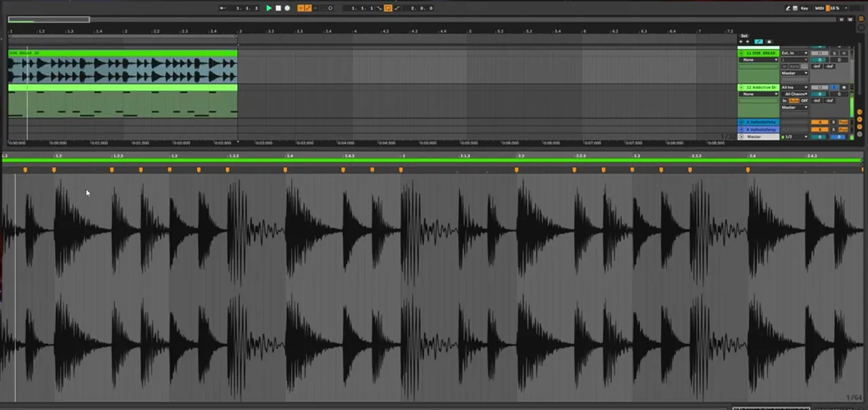Open Addictive Dr All Channels dropdown
Viewport: 868px width, 410px height.
[794, 94]
